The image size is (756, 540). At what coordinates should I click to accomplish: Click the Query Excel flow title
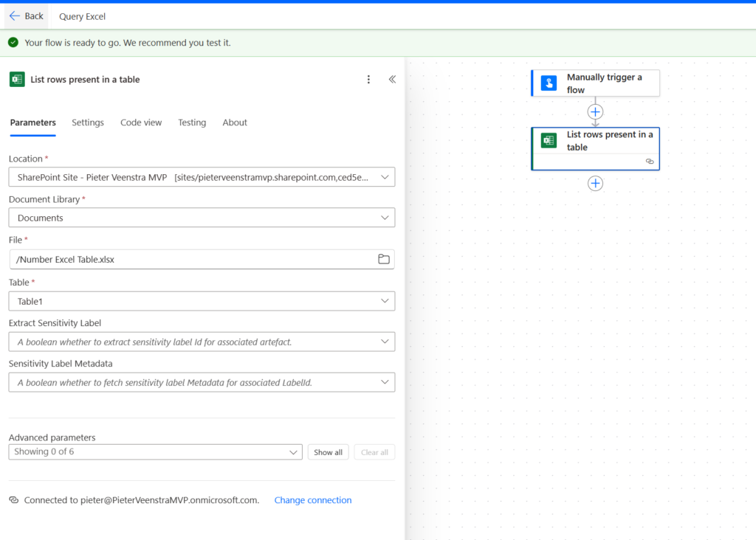click(82, 16)
